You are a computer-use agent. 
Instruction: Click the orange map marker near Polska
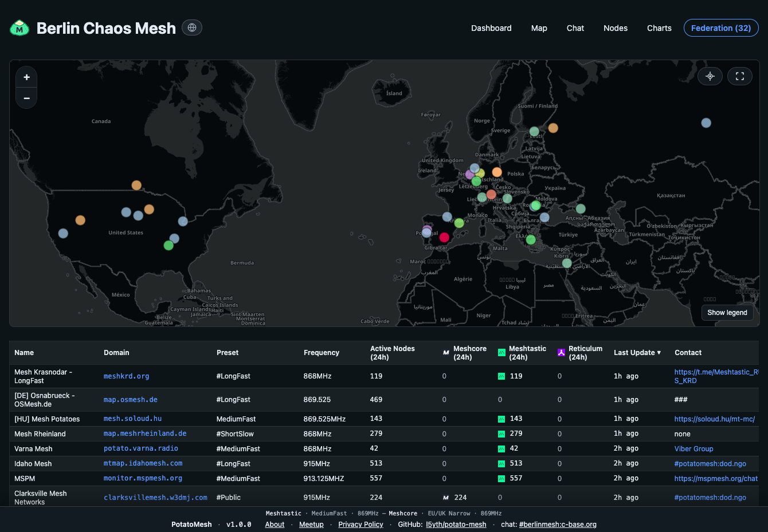pyautogui.click(x=497, y=172)
